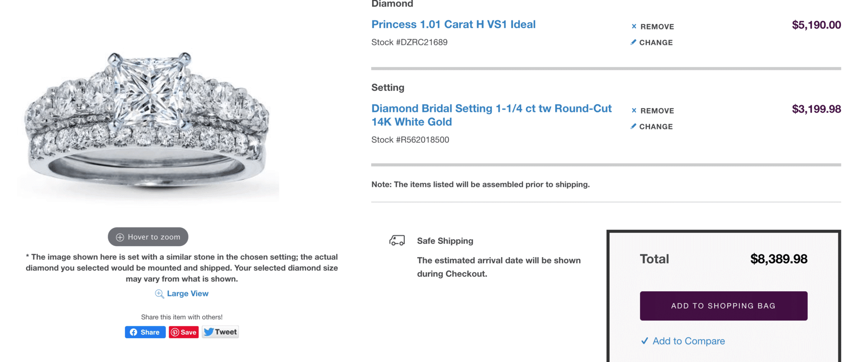Click the pencil icon to change the setting
Viewport: 868px width, 362px height.
633,126
